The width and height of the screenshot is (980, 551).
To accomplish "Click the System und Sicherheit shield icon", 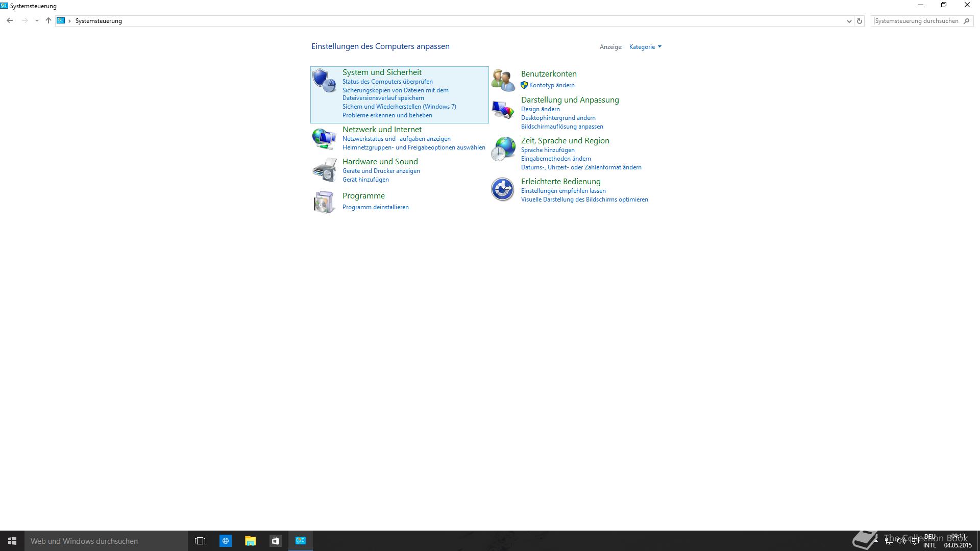I will pos(324,81).
